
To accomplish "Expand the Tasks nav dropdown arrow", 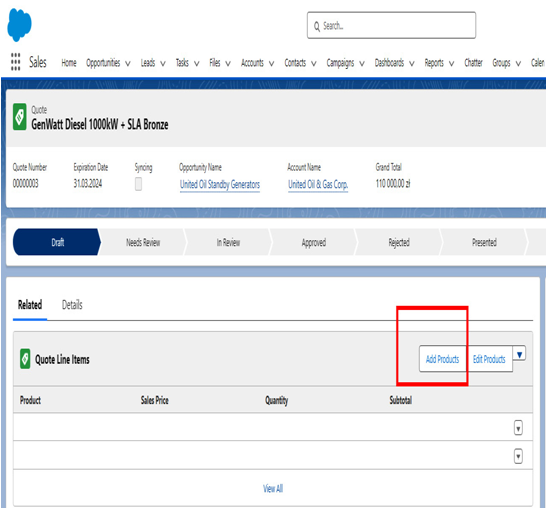I will coord(197,64).
